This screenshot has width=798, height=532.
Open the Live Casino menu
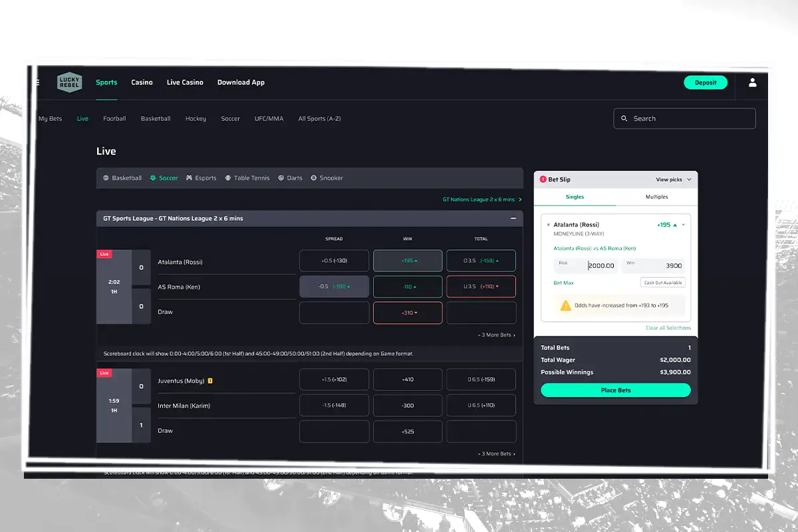185,82
